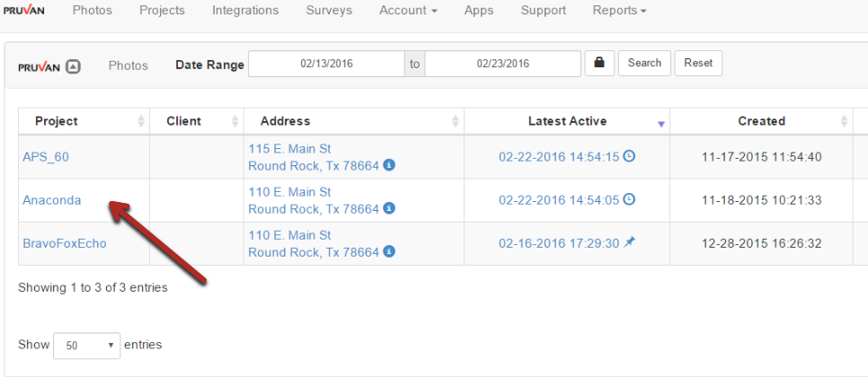Open the Surveys page from navbar
This screenshot has width=868, height=377.
(x=329, y=11)
